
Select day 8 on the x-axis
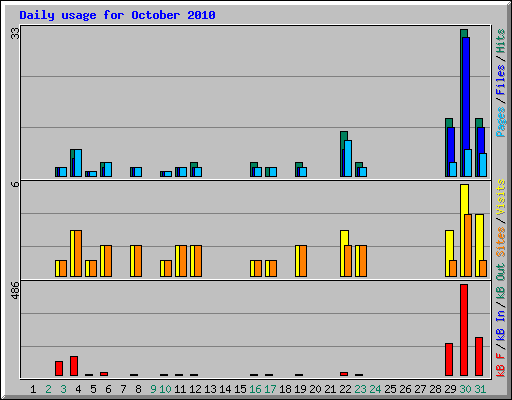(x=138, y=389)
